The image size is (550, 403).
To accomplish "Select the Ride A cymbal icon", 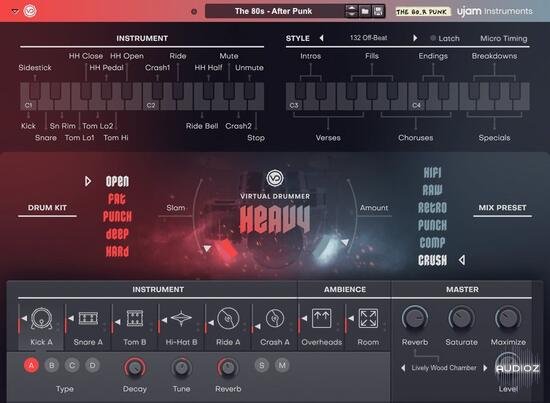I will tap(228, 318).
